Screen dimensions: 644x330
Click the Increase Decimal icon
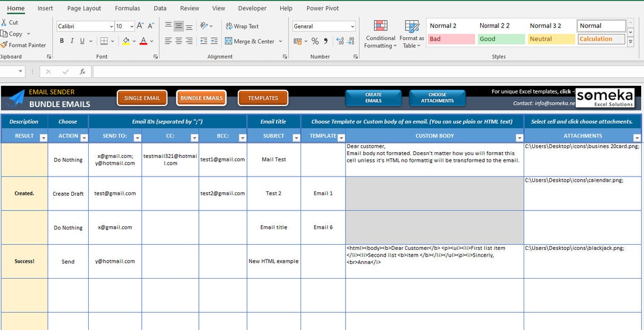click(x=340, y=41)
